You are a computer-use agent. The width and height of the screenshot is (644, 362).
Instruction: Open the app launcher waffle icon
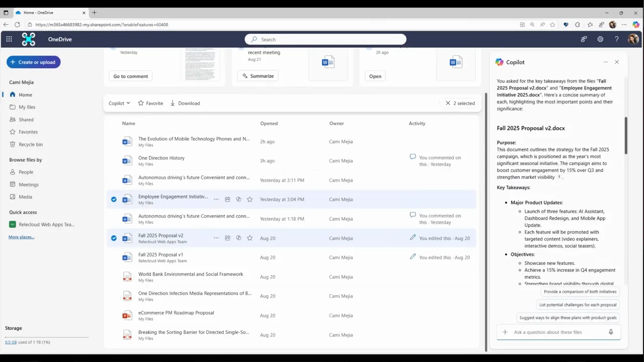[9, 39]
